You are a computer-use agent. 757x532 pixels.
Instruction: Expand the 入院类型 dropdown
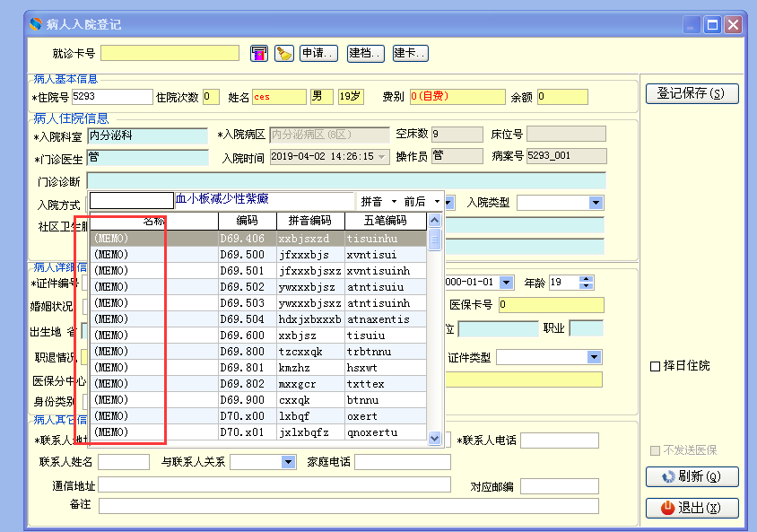(x=596, y=203)
